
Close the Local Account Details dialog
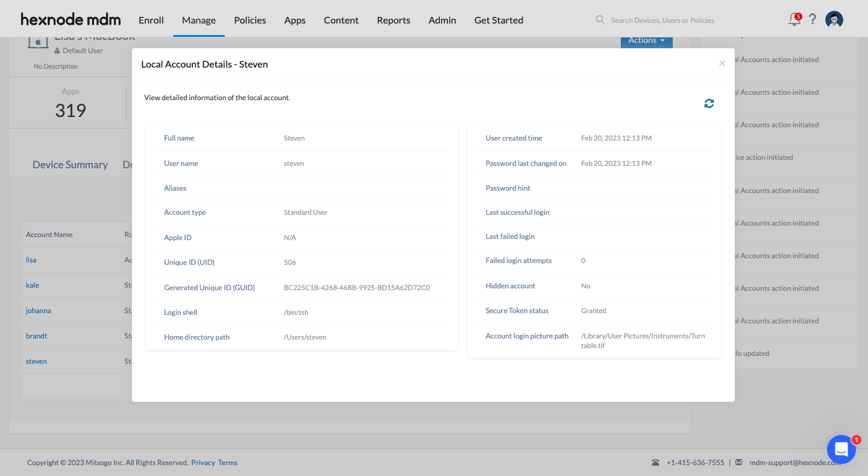coord(722,63)
